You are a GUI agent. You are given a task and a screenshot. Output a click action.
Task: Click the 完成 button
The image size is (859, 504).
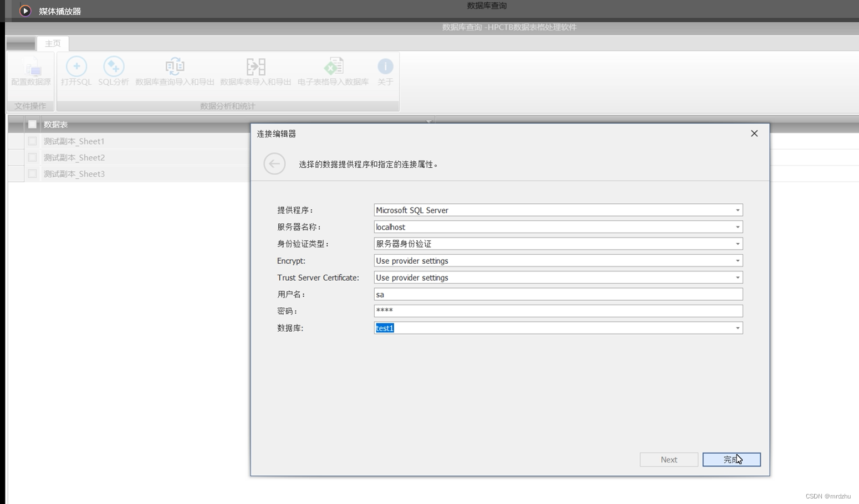click(x=731, y=459)
